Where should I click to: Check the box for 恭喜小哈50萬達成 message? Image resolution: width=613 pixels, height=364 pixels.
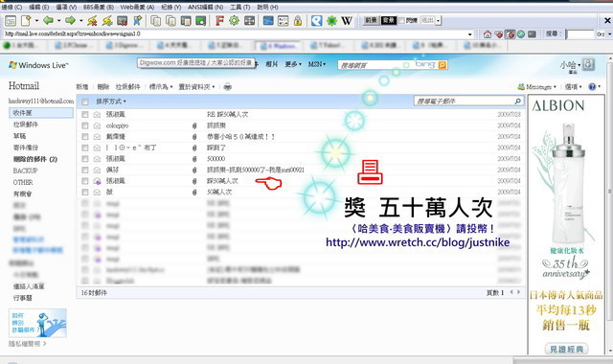click(85, 136)
